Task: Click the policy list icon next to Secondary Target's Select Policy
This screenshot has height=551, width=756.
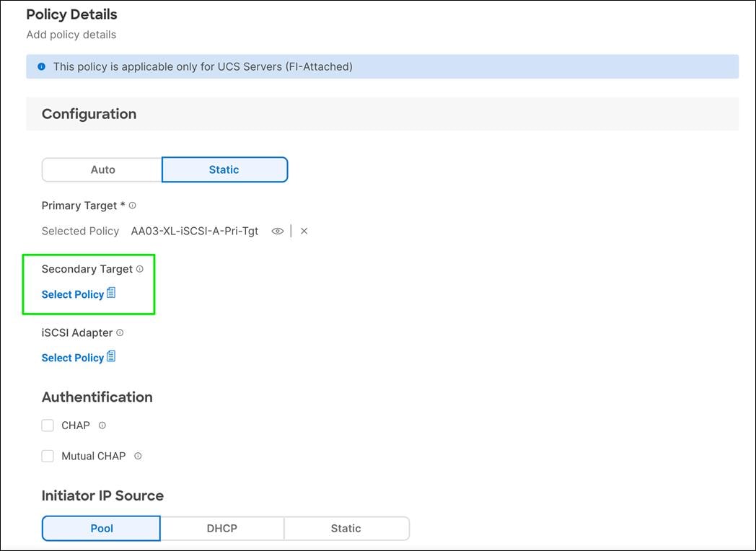Action: click(x=111, y=293)
